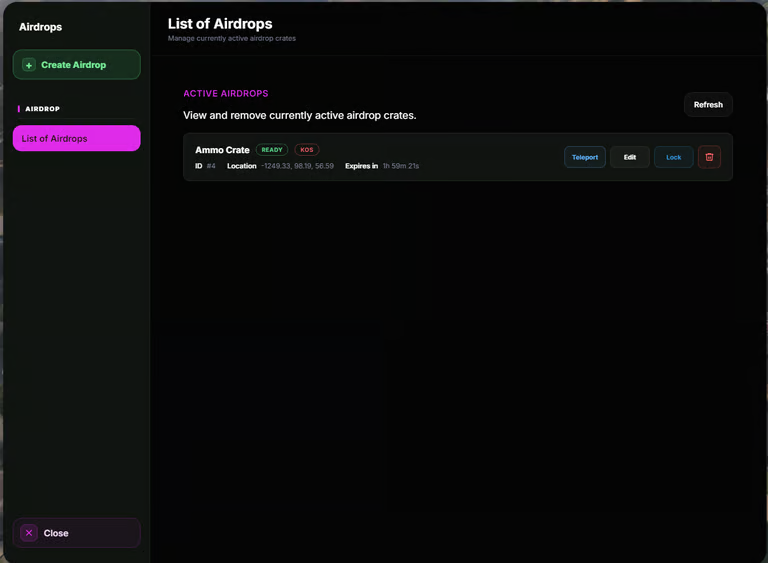Open the Create Airdrop button
768x563 pixels.
coord(76,65)
